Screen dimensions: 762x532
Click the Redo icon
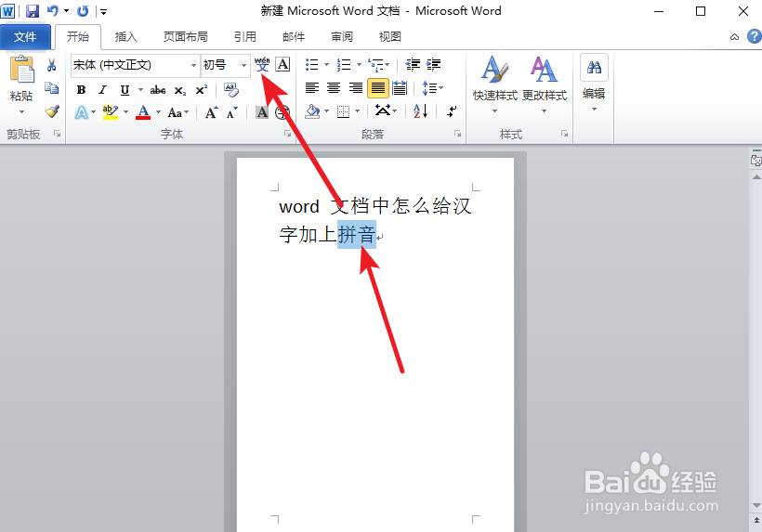pyautogui.click(x=83, y=11)
